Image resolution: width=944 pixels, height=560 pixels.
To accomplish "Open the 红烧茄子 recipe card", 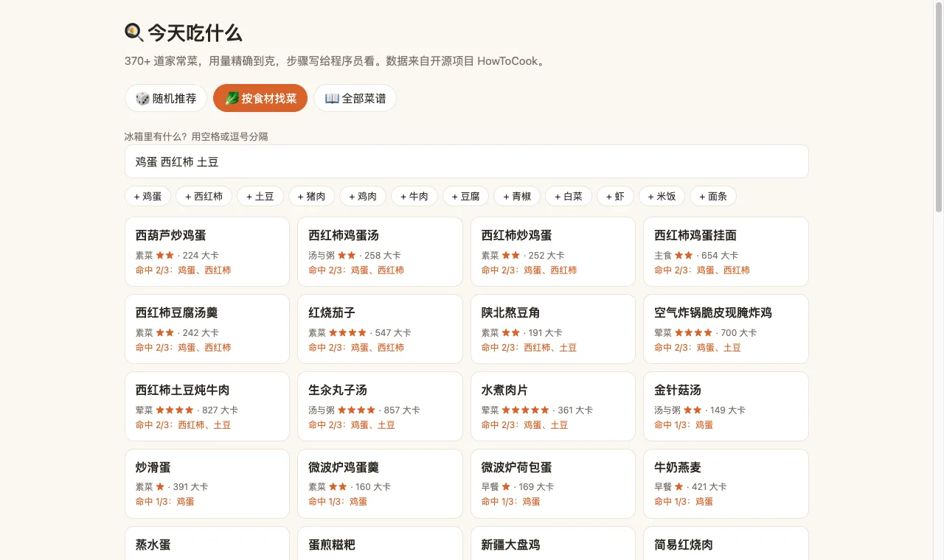I will (380, 329).
